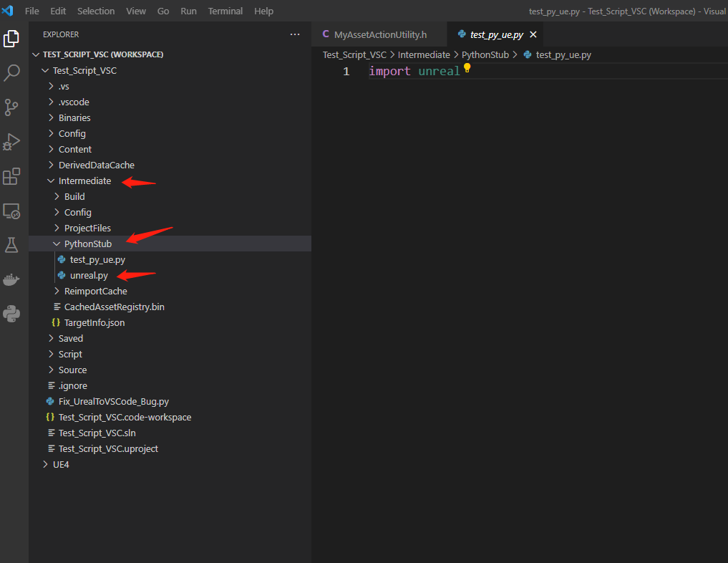Click the Test_Script_VSC breadcrumb
The height and width of the screenshot is (563, 728).
[x=354, y=55]
